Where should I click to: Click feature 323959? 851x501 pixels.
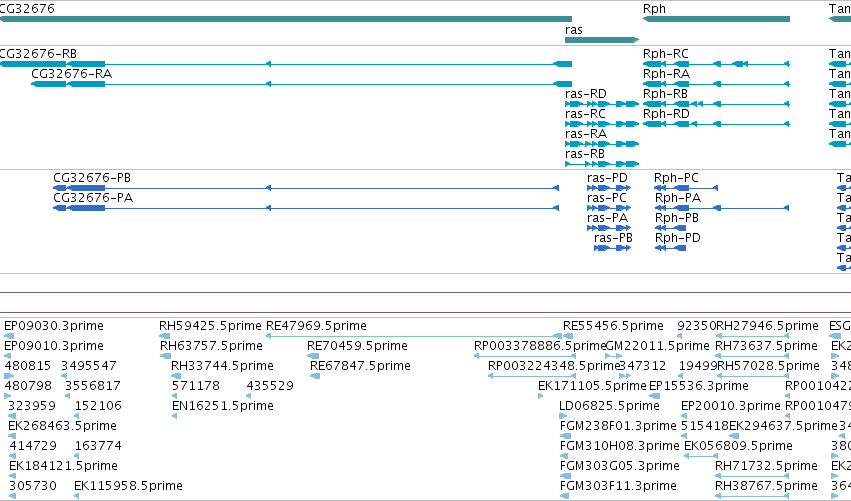[32, 406]
